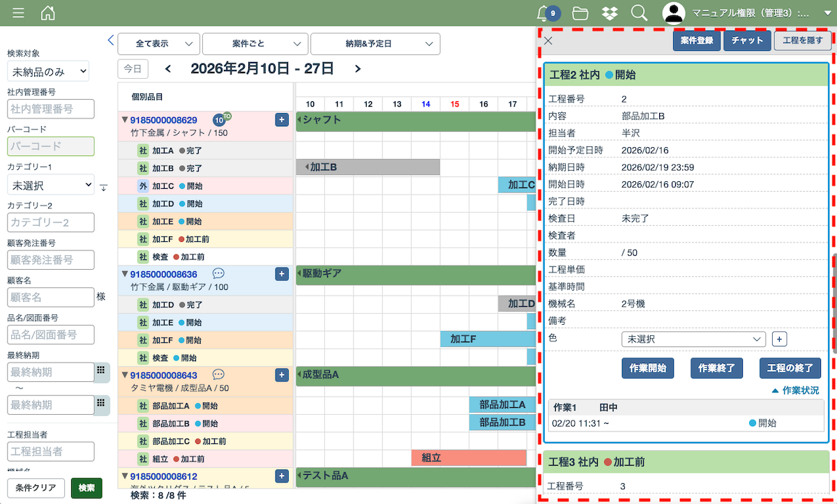Go to the home screen icon
This screenshot has height=504, width=837.
coord(48,13)
